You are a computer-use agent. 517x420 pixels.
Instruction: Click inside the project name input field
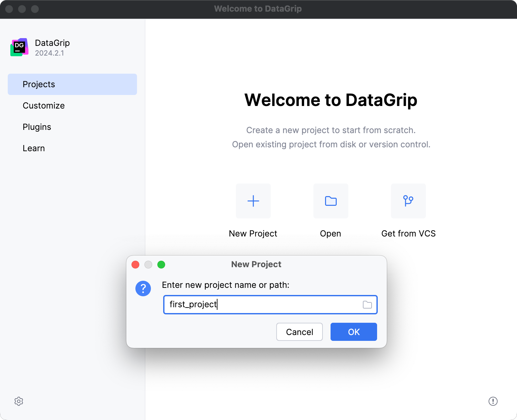click(270, 305)
